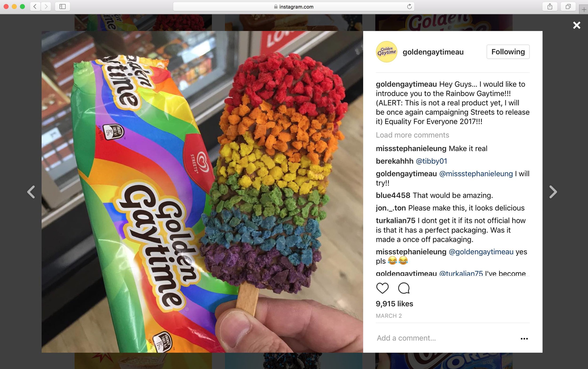This screenshot has width=588, height=369.
Task: Toggle the Following button
Action: [508, 52]
